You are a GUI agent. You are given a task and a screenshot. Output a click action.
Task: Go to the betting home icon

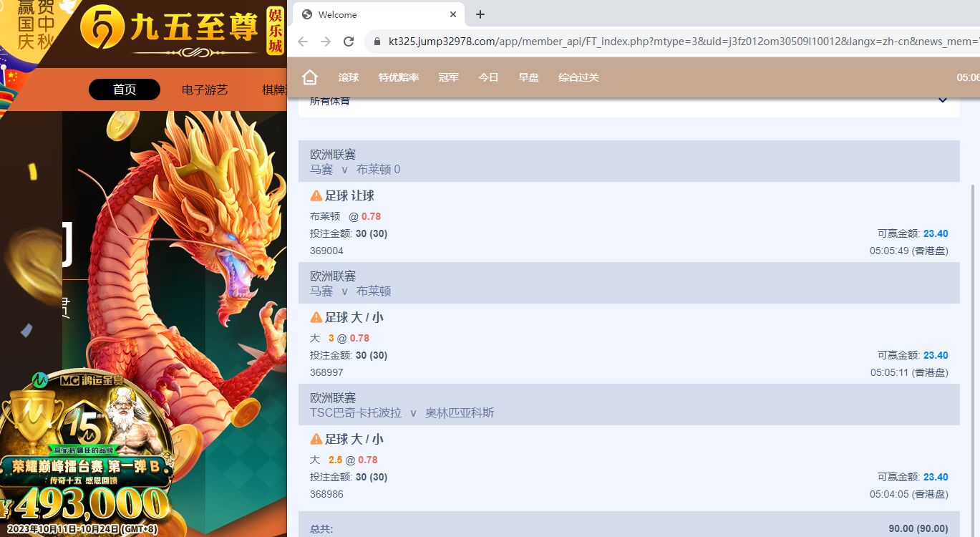pyautogui.click(x=309, y=77)
